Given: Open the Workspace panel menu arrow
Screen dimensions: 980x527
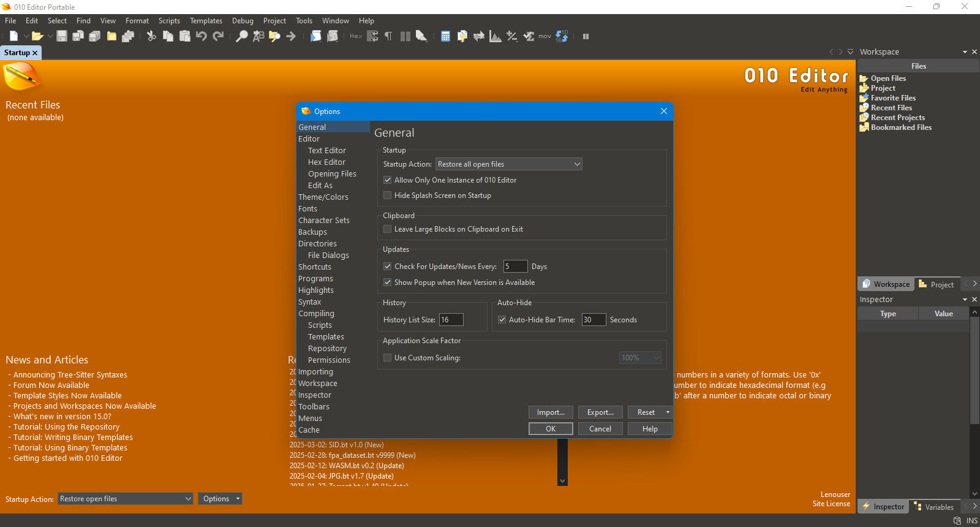Looking at the screenshot, I should (965, 52).
